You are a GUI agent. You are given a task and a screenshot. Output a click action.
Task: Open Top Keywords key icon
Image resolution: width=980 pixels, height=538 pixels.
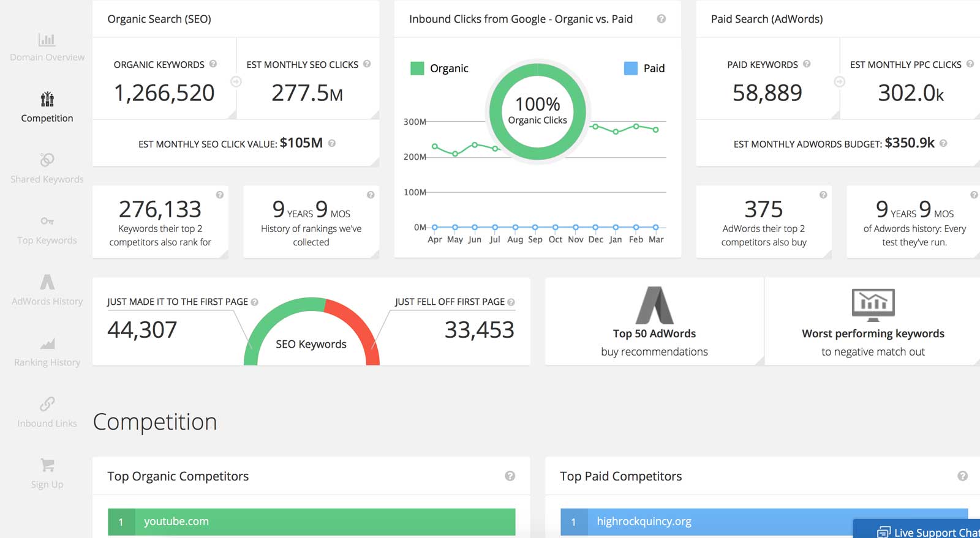[47, 221]
